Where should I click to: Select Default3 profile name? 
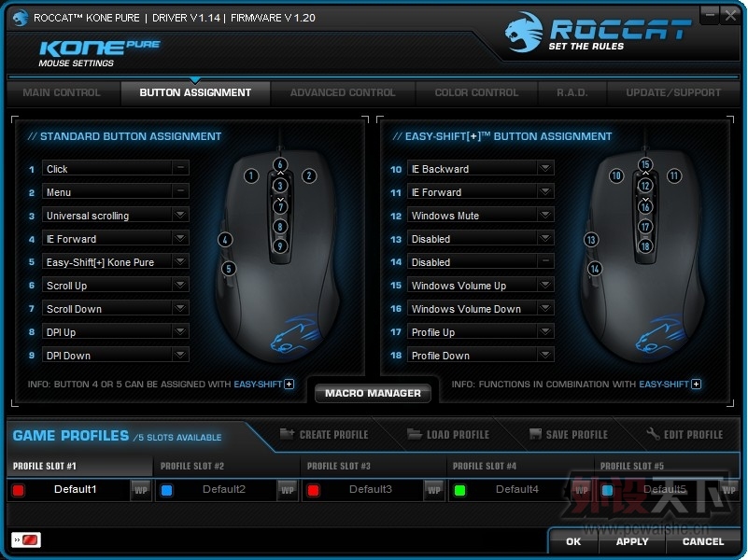pos(370,489)
